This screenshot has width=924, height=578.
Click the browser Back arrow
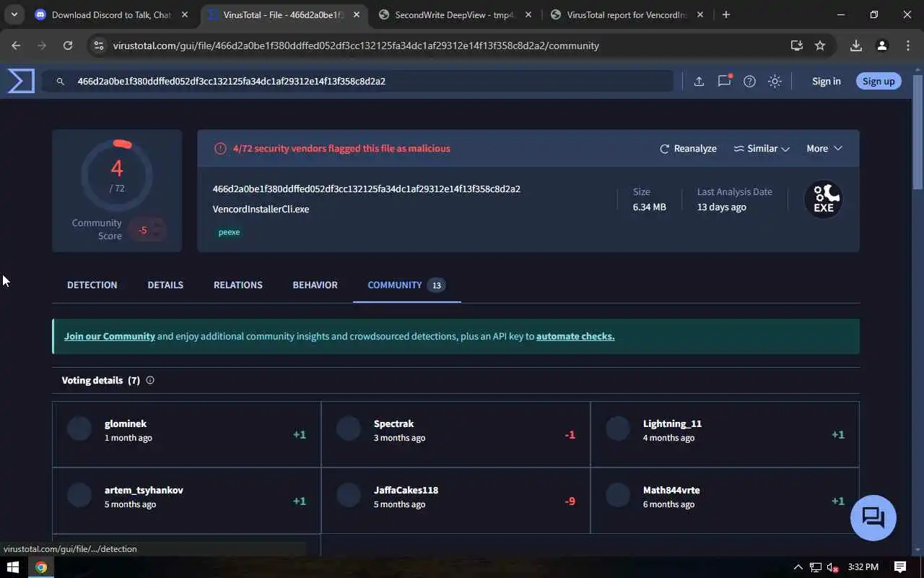(16, 46)
